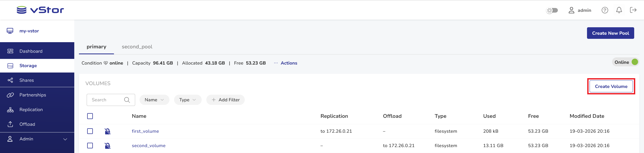Click the muted bell icon beside first_volume
The width and height of the screenshot is (644, 153).
[108, 131]
